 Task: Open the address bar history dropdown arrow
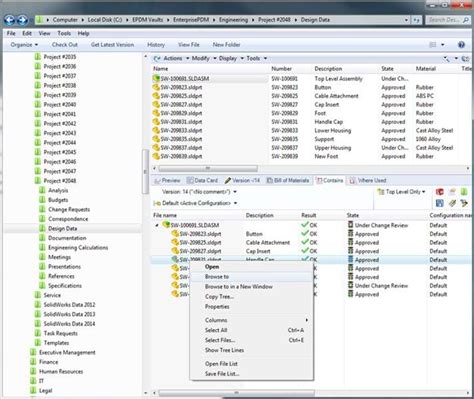pyautogui.click(x=406, y=20)
